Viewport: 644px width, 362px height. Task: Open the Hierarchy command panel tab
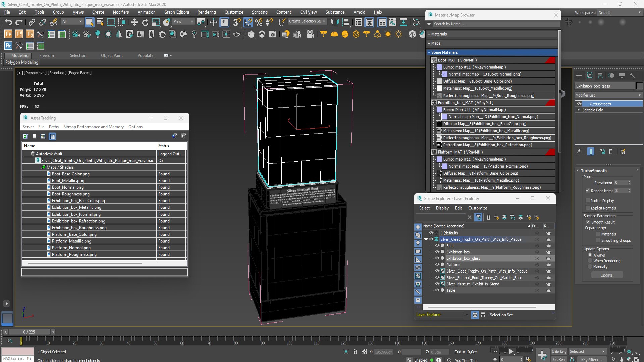pos(600,76)
